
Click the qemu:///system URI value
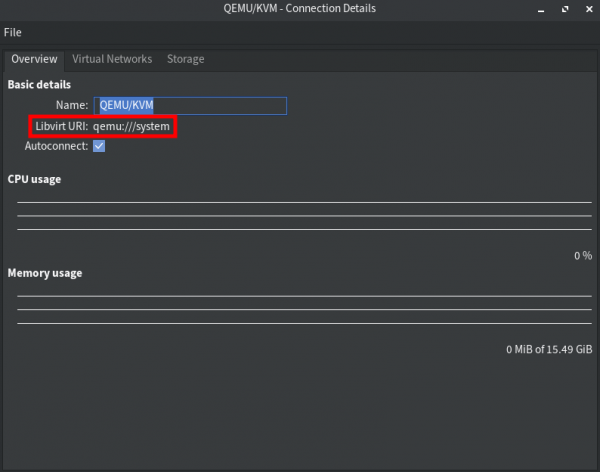pyautogui.click(x=131, y=127)
